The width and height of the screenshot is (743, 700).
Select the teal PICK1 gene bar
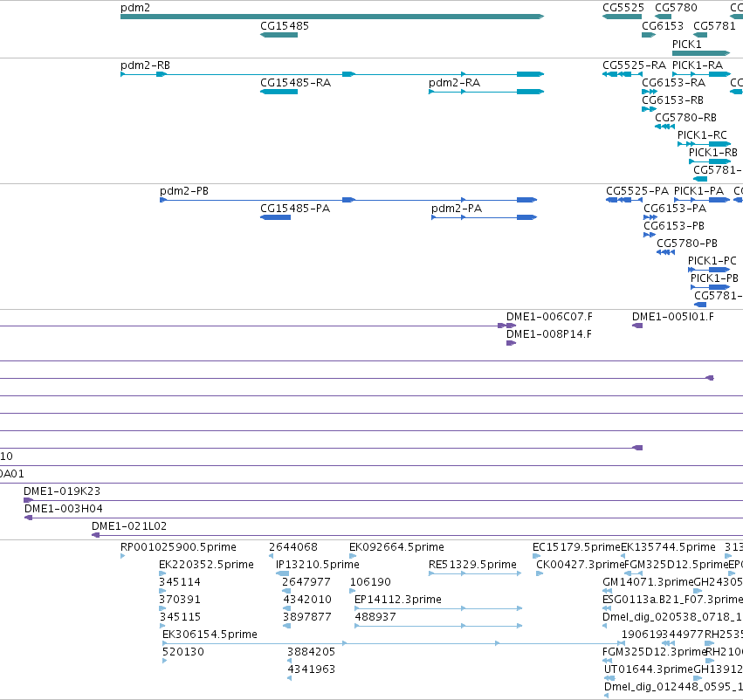701,53
